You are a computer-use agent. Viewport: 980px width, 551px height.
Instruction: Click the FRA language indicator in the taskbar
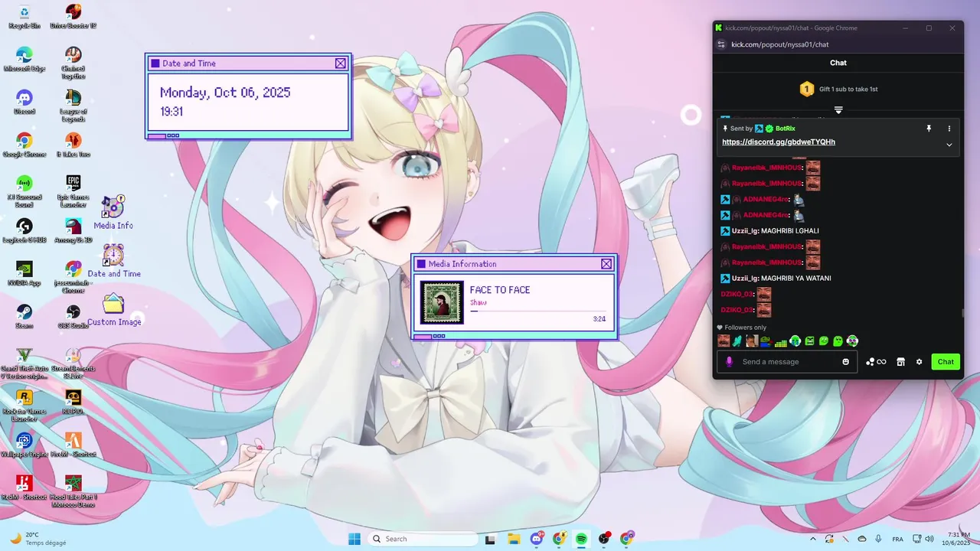(897, 539)
